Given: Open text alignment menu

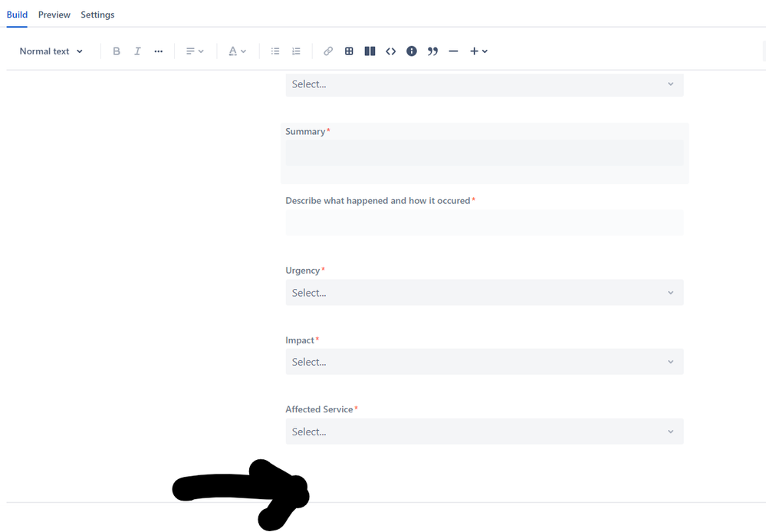Looking at the screenshot, I should tap(195, 51).
